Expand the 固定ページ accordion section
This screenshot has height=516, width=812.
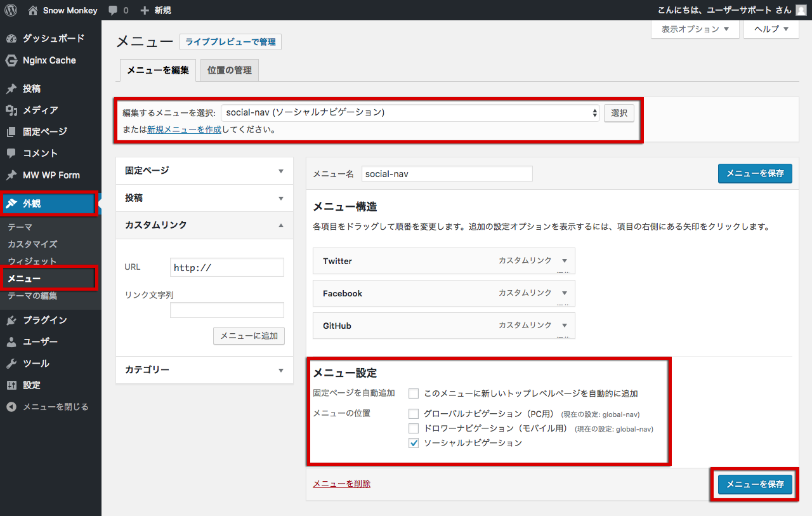204,171
